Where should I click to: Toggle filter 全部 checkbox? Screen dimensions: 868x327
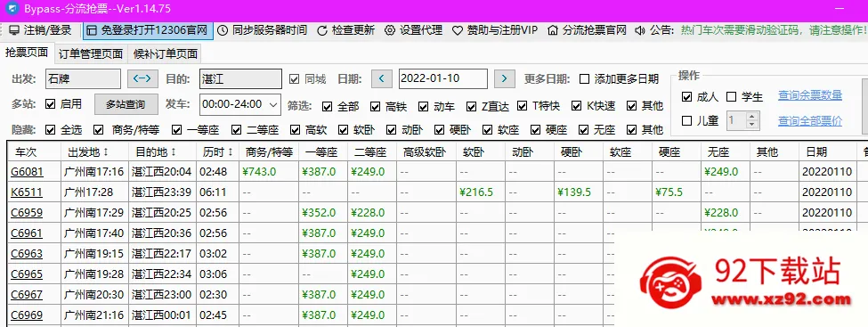[327, 106]
